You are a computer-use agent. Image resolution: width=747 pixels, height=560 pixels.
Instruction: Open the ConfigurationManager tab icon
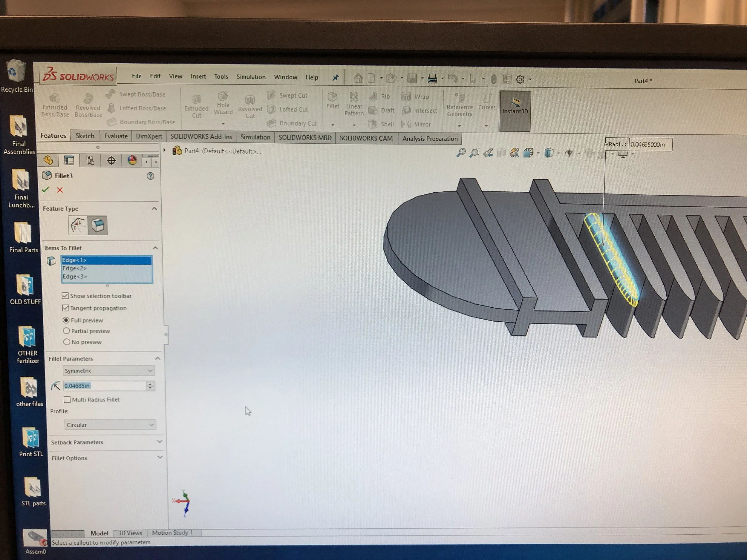tap(90, 161)
